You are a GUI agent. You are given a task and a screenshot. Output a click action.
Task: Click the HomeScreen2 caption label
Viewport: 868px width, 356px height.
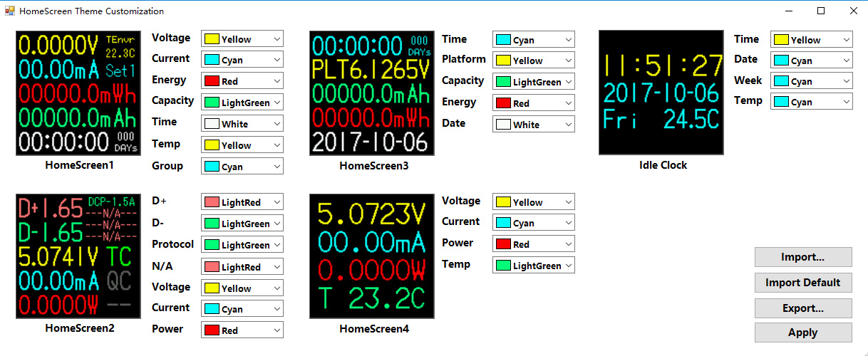80,328
